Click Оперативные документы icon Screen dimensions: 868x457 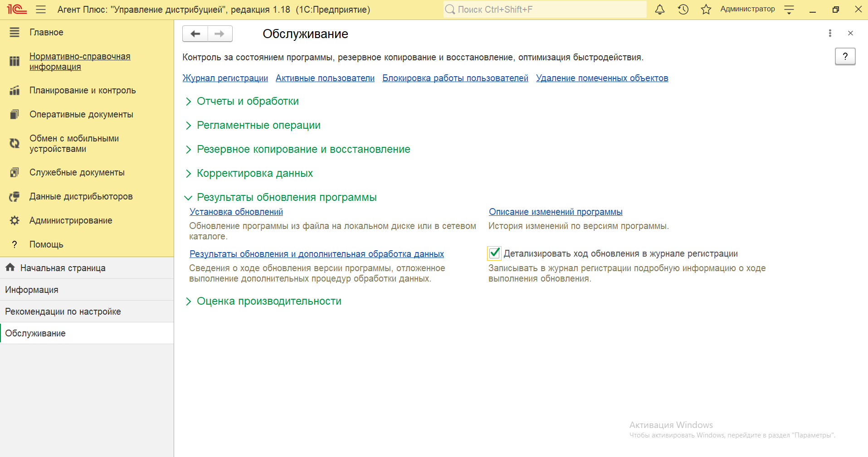(15, 114)
